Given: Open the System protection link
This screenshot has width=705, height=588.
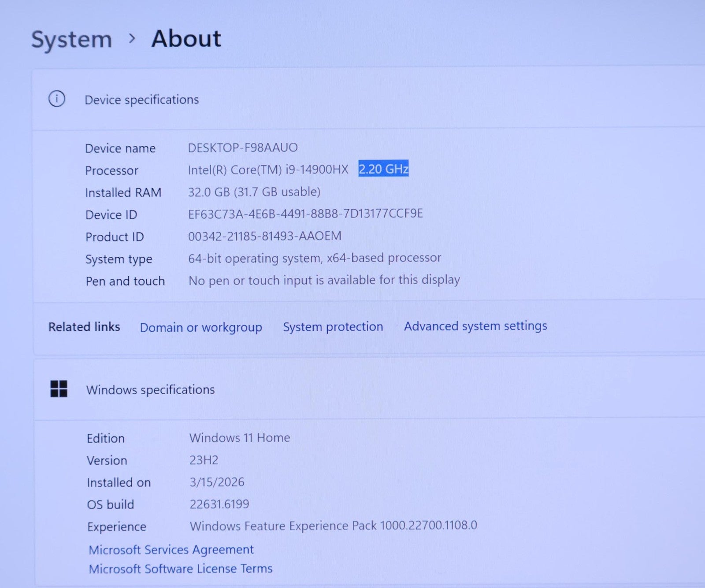Looking at the screenshot, I should (333, 327).
